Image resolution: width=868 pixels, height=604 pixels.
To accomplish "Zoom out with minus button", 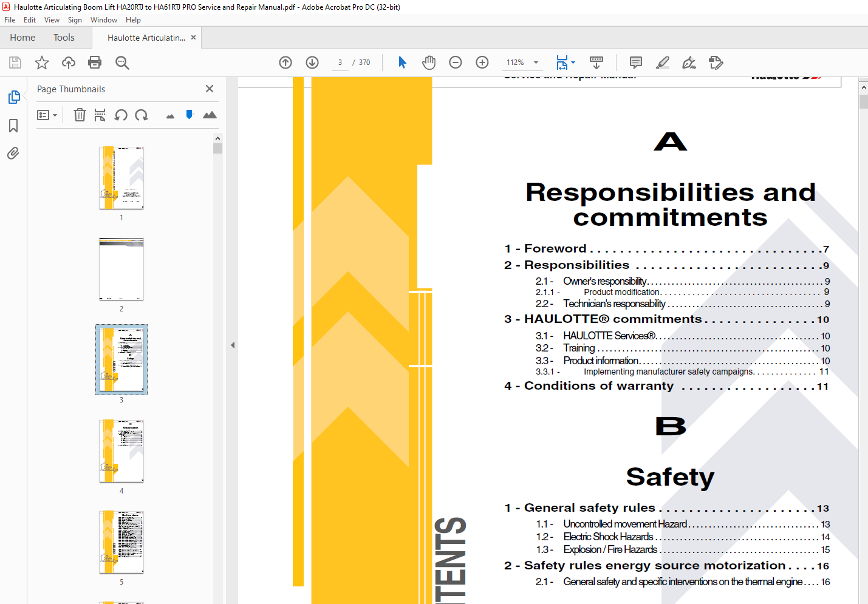I will click(456, 63).
